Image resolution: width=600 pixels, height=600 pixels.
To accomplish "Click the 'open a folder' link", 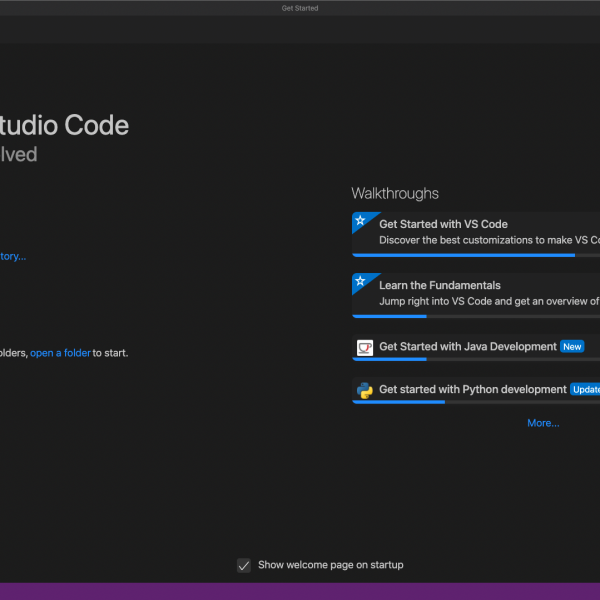I will click(60, 353).
